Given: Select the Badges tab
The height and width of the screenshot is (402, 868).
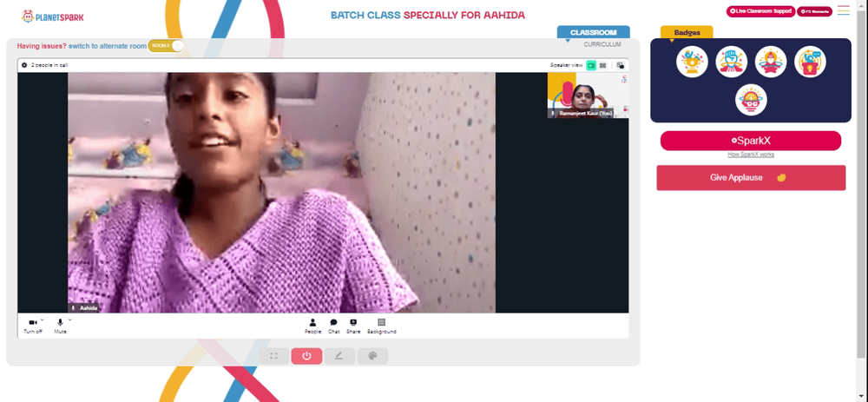Looking at the screenshot, I should pos(687,33).
